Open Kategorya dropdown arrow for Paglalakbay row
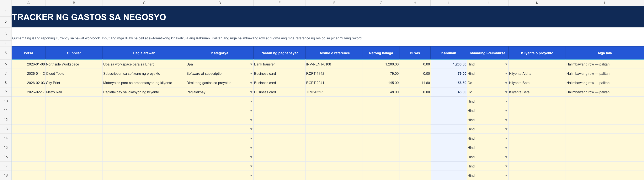 click(251, 92)
